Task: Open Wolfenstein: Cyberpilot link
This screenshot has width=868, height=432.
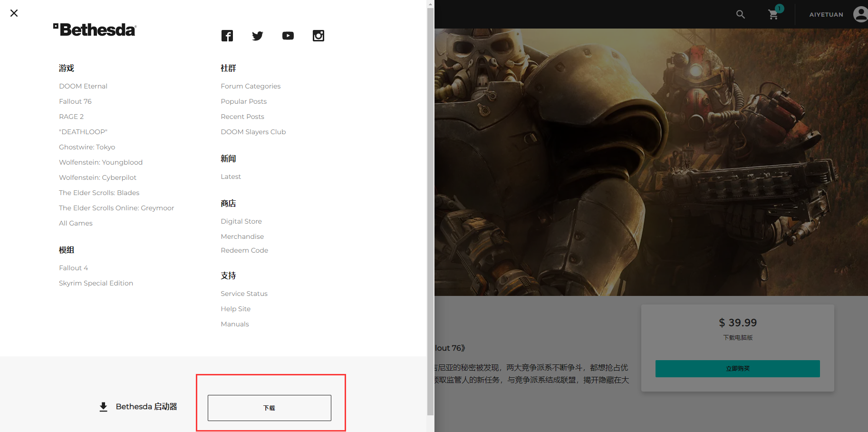Action: pos(97,177)
